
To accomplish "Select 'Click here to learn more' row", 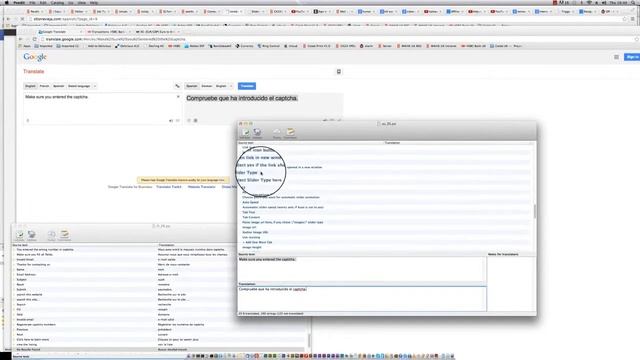I will point(159,339).
